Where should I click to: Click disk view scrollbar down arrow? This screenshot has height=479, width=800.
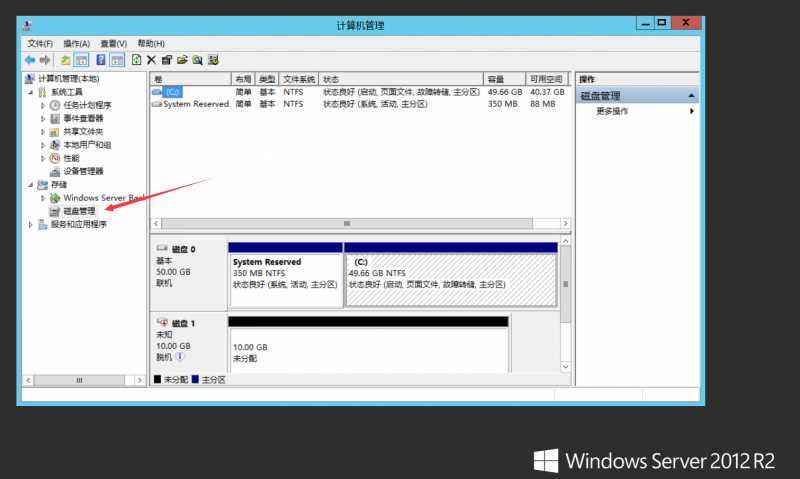pyautogui.click(x=565, y=367)
